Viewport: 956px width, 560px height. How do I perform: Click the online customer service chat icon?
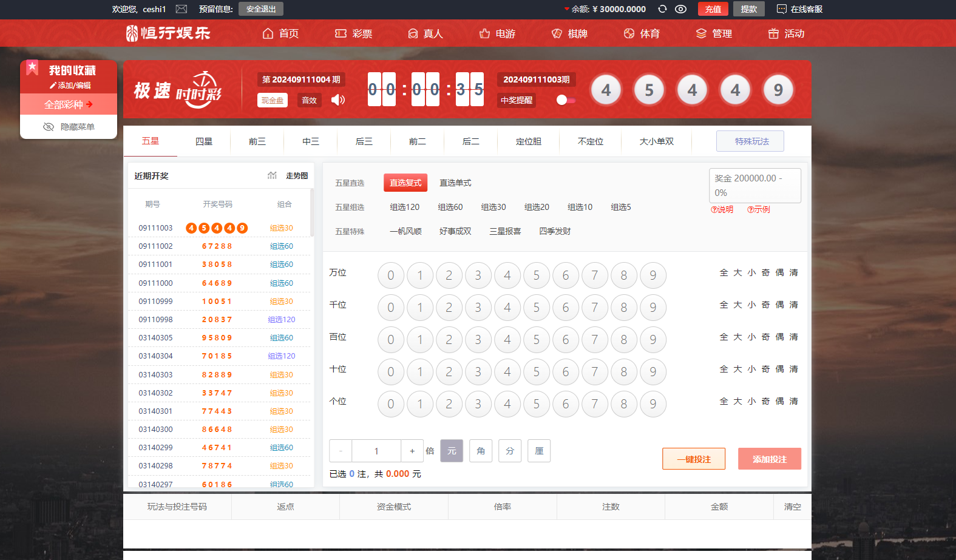781,9
